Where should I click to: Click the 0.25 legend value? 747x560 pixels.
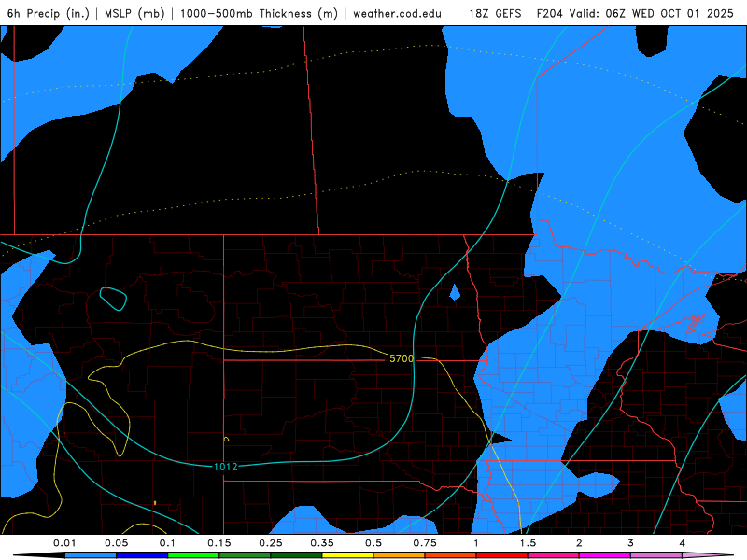(x=271, y=543)
